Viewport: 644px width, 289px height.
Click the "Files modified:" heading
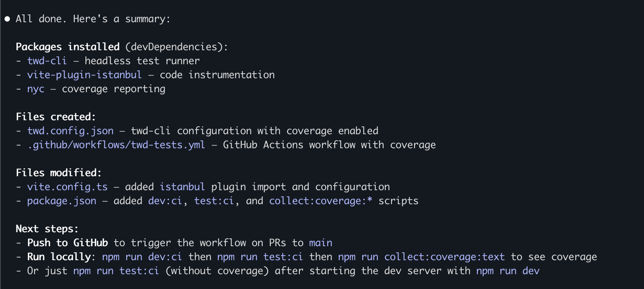(x=59, y=173)
